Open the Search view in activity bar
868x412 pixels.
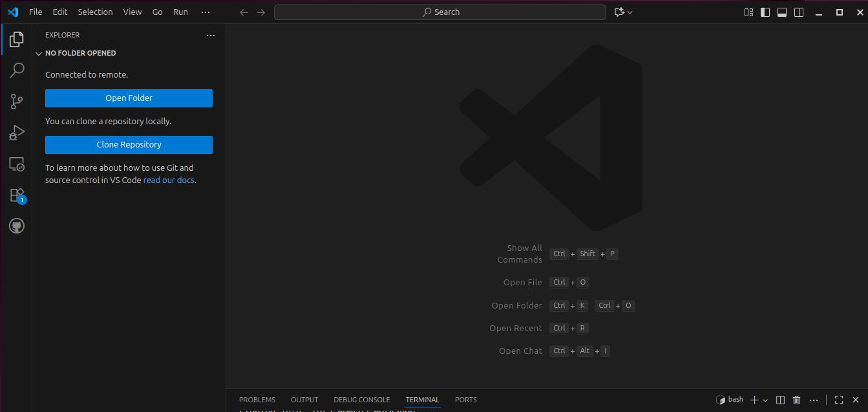(17, 70)
